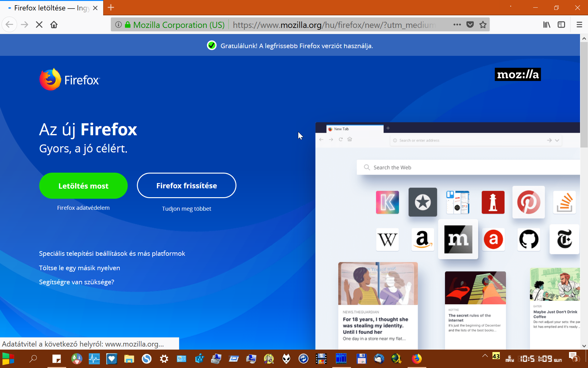Screen dimensions: 588x368
Task: Click the green padlock security icon
Action: [128, 25]
